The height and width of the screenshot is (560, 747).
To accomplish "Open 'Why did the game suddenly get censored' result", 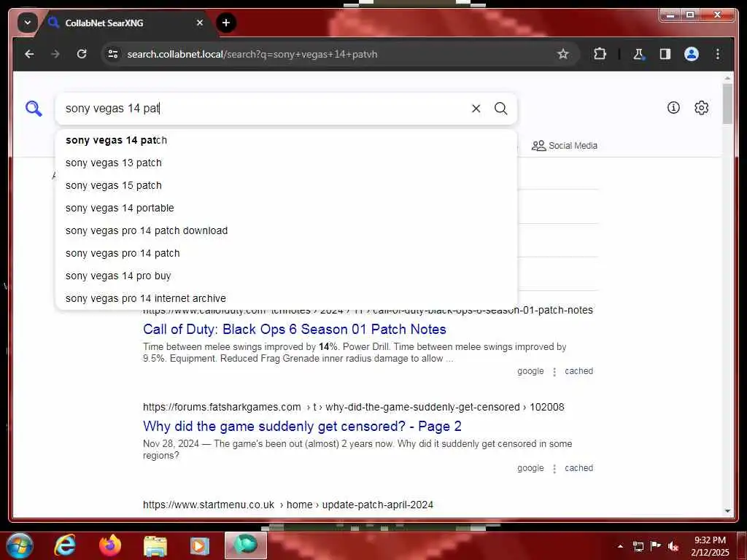I will pyautogui.click(x=302, y=426).
